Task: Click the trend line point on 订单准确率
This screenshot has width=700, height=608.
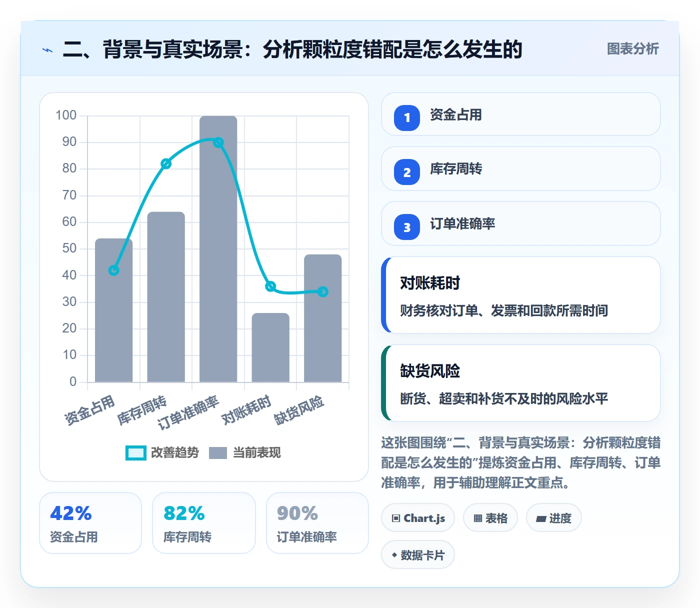Action: pyautogui.click(x=218, y=142)
